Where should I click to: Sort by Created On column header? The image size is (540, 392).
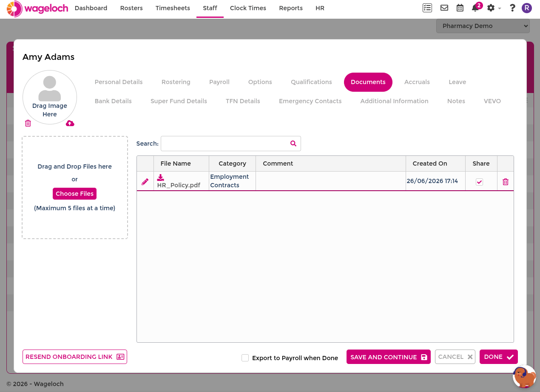tap(435, 164)
